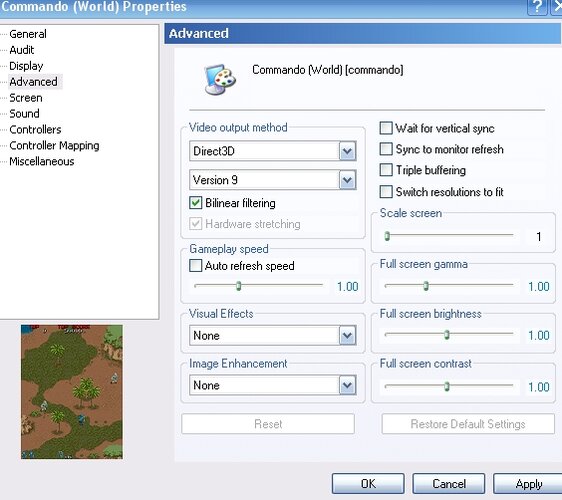
Task: Disable Bilinear filtering checkbox
Action: pos(195,203)
